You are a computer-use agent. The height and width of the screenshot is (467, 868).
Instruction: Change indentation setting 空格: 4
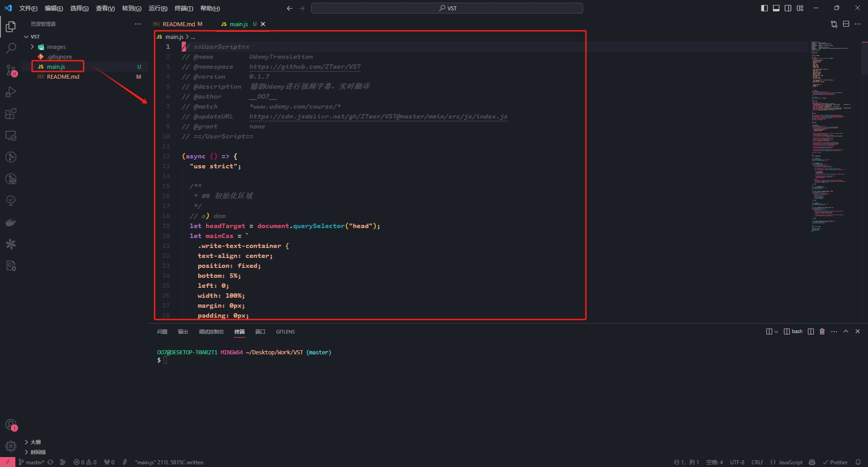point(714,462)
